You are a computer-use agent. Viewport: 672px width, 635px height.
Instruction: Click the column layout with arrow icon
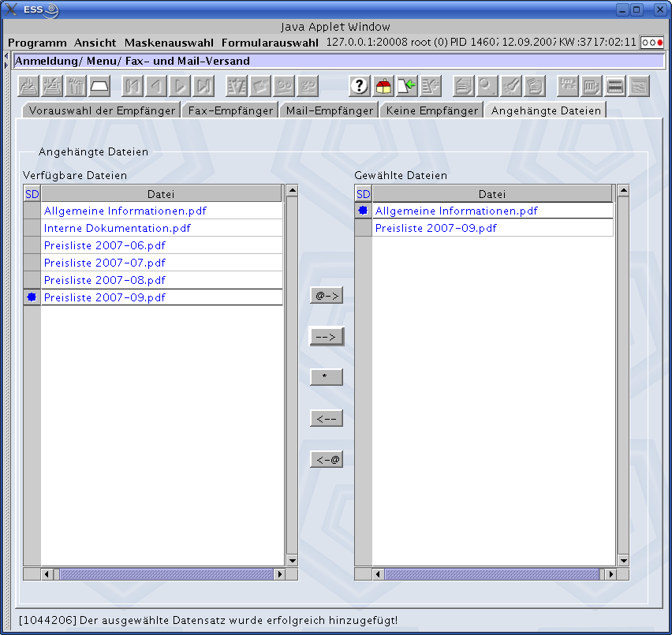pos(592,86)
